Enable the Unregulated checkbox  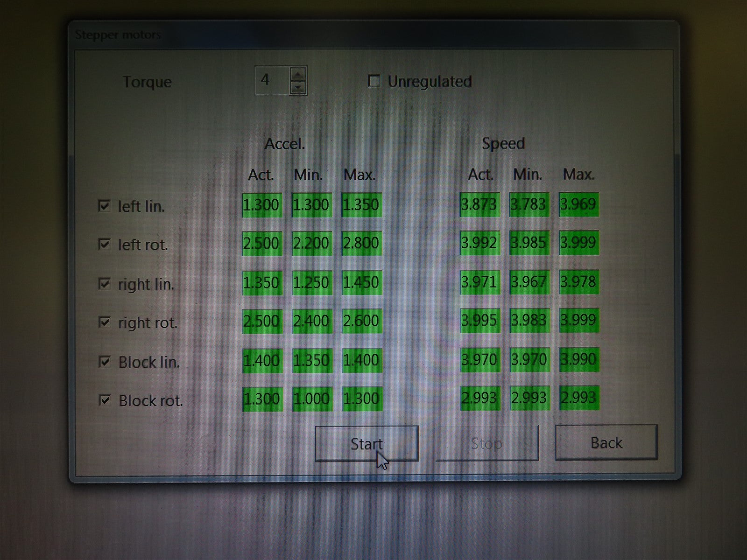coord(374,81)
